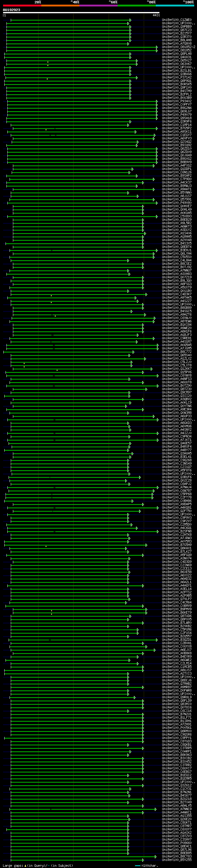
Task: Select label UniRef100_P49080
Action: click(177, 203)
